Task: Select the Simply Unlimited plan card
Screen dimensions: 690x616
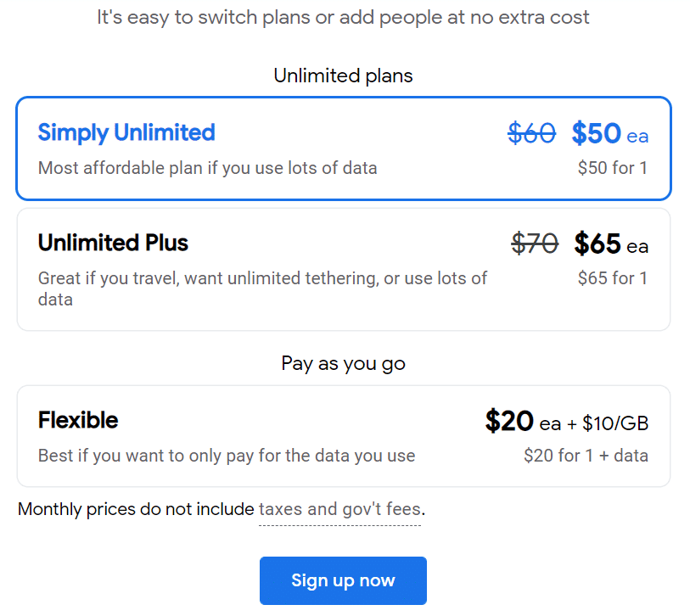Action: 343,148
